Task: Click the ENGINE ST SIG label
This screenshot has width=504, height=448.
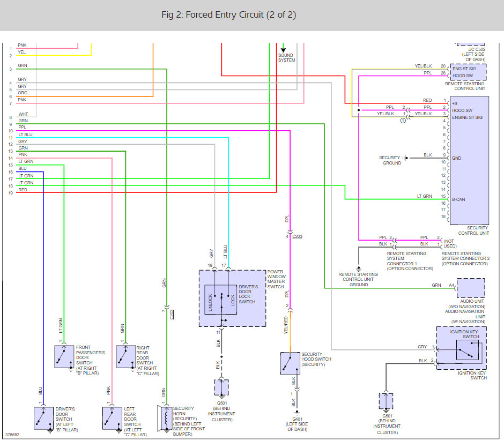Action: click(x=467, y=117)
